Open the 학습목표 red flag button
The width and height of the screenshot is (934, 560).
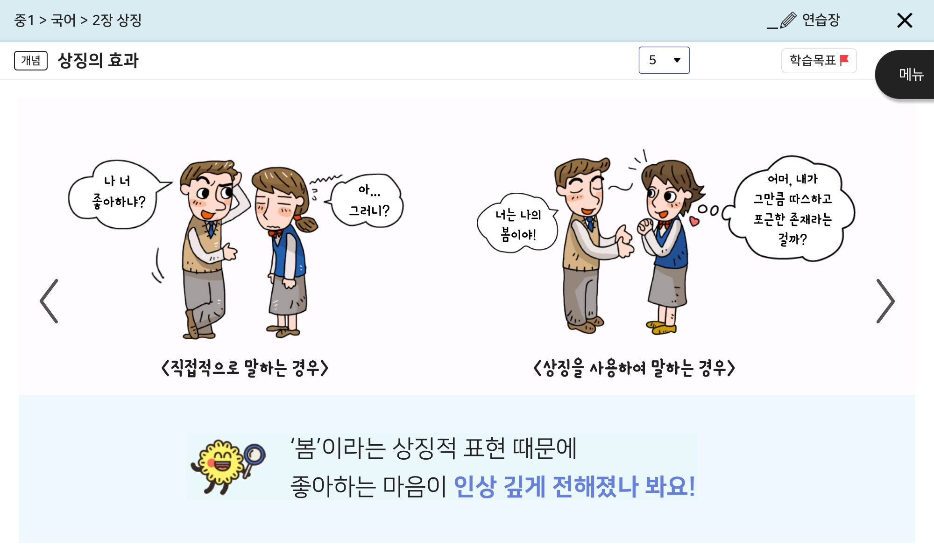coord(819,60)
